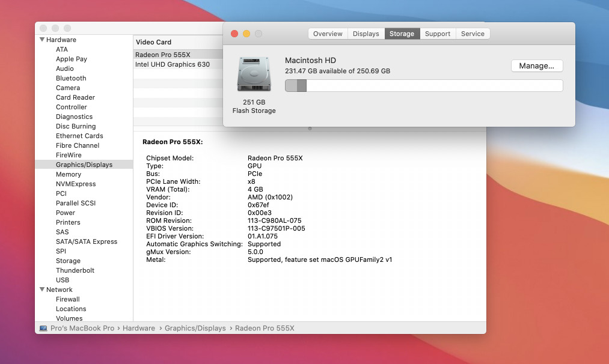Collapse the Network tree section
The height and width of the screenshot is (364, 609).
[x=42, y=290]
